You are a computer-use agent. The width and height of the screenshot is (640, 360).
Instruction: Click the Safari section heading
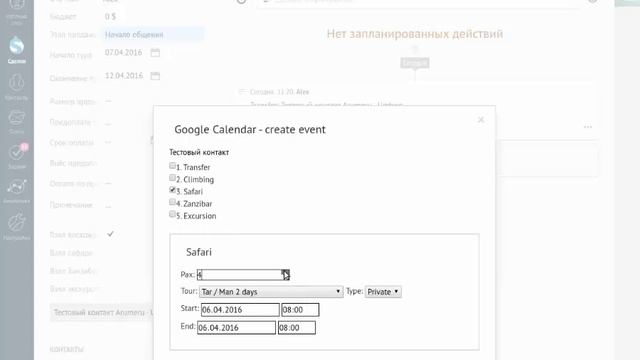click(x=199, y=252)
